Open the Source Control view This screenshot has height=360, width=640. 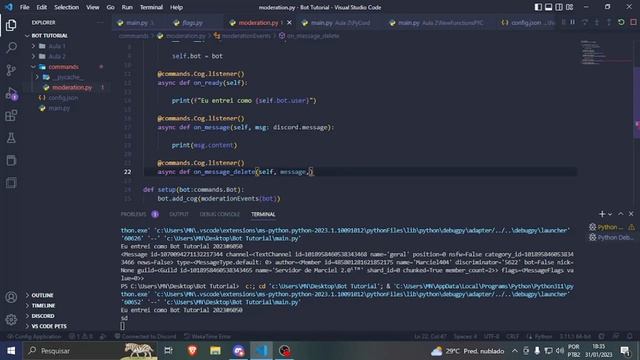tap(11, 70)
